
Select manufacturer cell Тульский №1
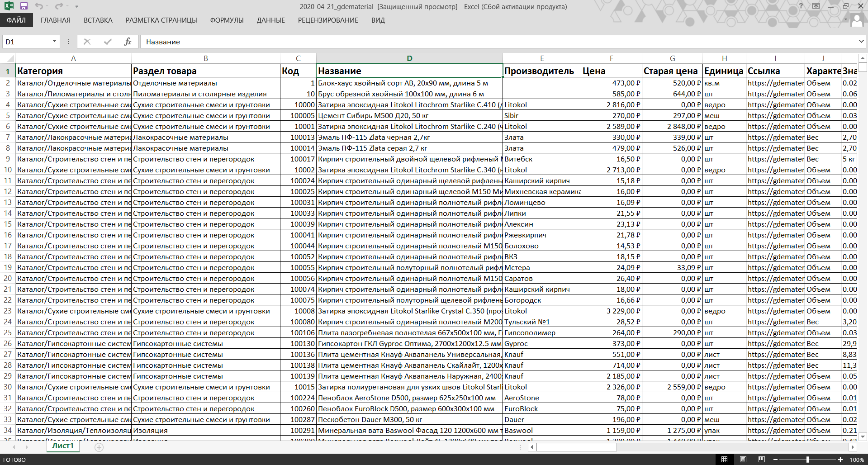542,322
